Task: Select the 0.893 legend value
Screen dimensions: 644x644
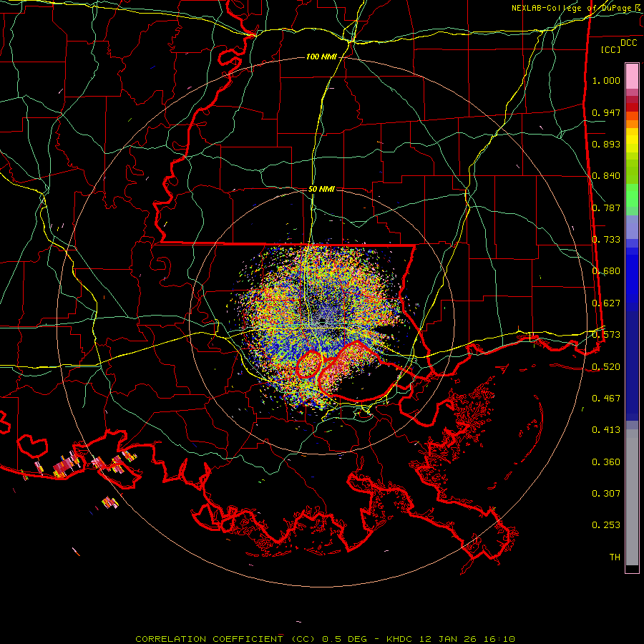Action: point(606,144)
